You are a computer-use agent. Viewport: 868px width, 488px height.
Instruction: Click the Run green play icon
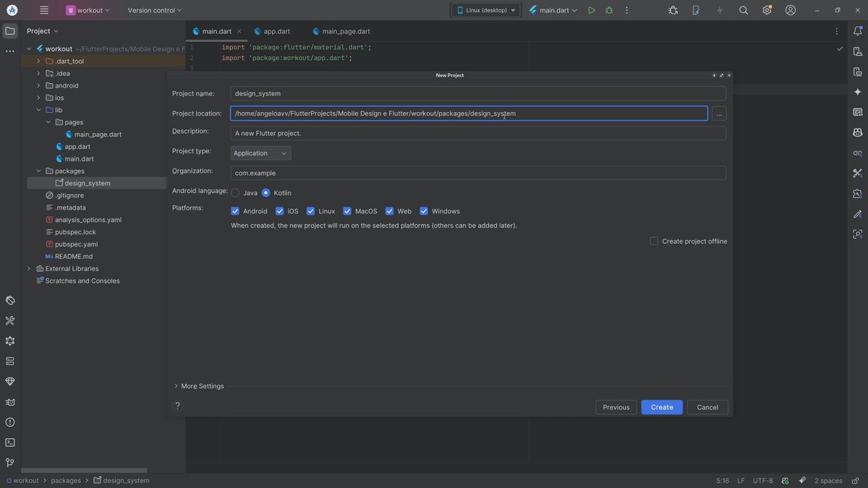click(591, 10)
